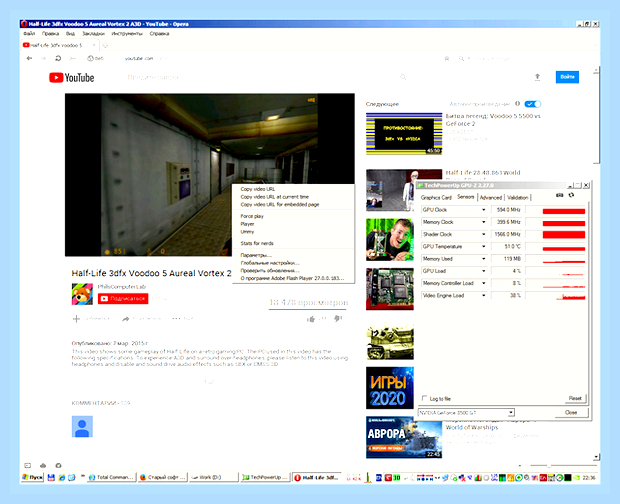Open the Memory Controller Load dropdown
The image size is (620, 504).
point(483,283)
